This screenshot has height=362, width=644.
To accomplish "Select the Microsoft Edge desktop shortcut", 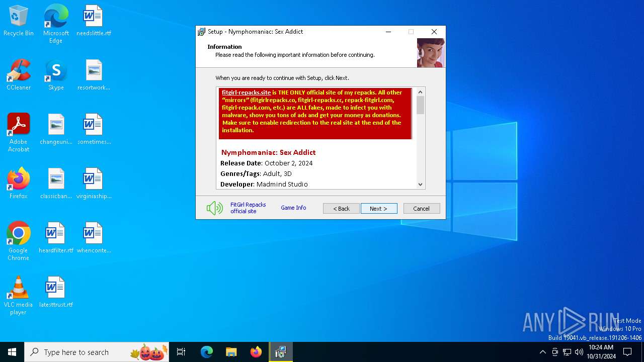I will [x=56, y=24].
